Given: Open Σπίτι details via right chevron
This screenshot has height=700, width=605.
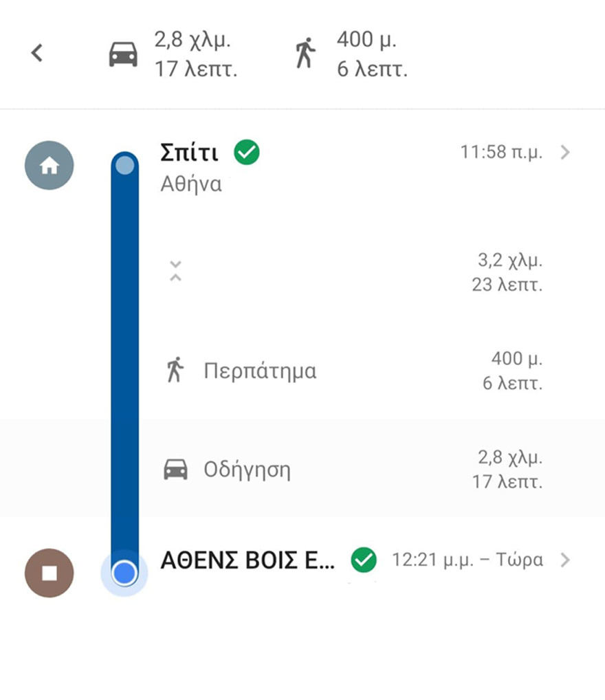Looking at the screenshot, I should tap(565, 153).
